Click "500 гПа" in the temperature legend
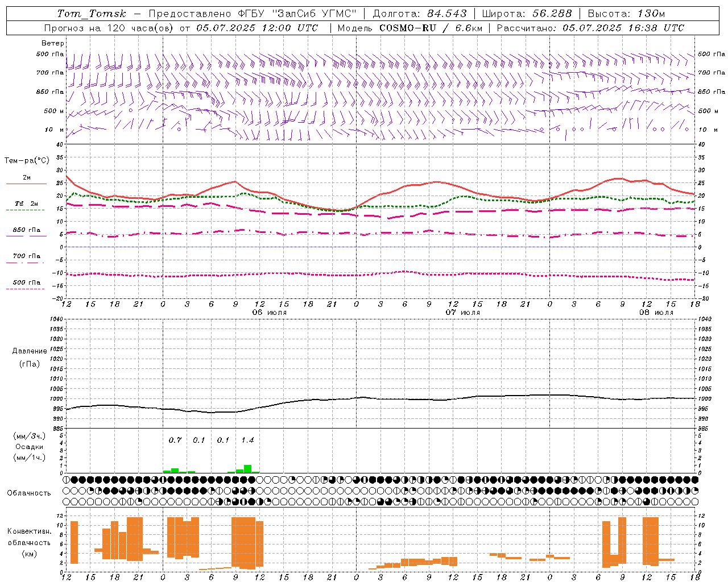Viewport: 728px width, 582px height. point(27,282)
